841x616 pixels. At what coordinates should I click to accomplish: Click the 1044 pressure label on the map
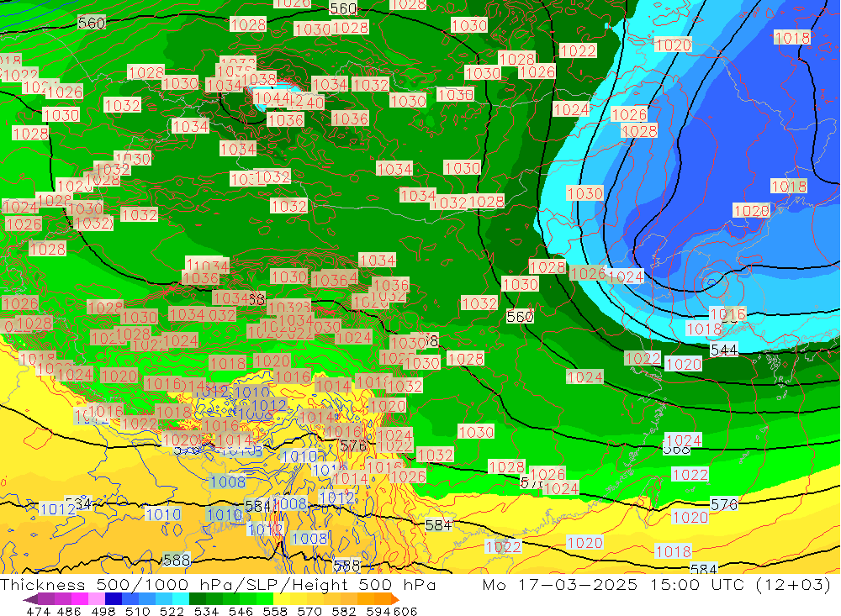[x=271, y=97]
